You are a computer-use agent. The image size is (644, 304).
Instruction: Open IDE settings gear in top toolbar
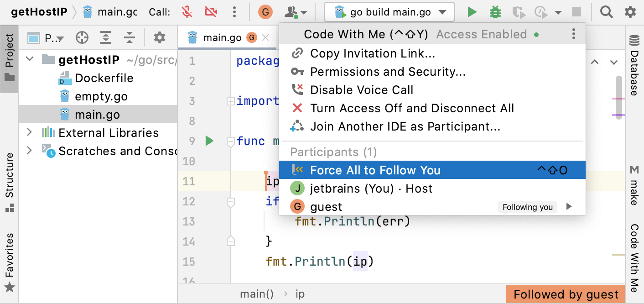630,12
